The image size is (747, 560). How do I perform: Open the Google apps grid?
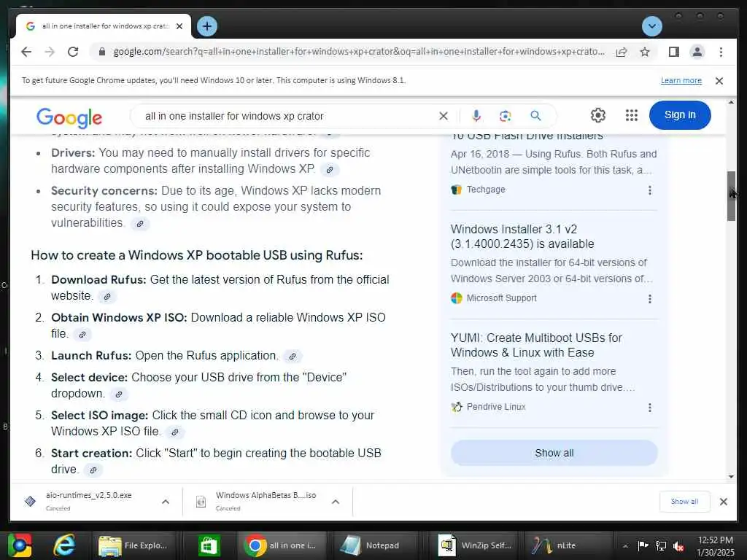click(x=631, y=115)
